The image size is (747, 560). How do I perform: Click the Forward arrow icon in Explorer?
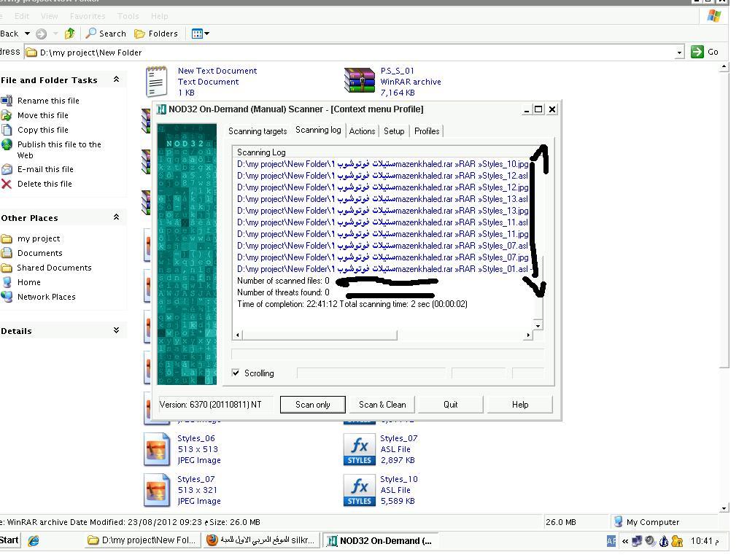click(42, 34)
